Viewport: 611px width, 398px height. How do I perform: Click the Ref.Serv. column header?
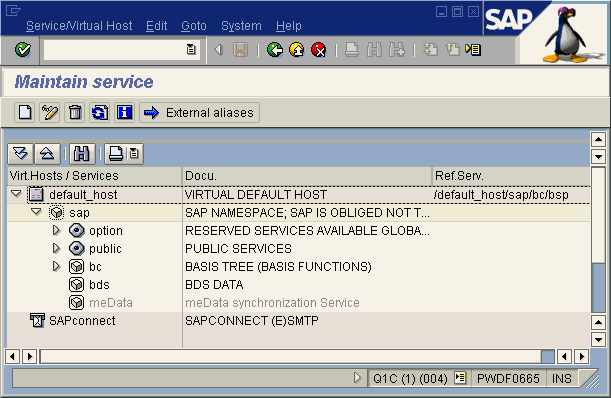(x=511, y=176)
